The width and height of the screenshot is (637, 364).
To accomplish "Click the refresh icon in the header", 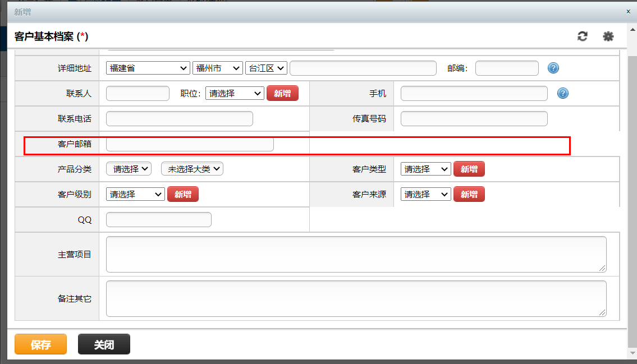I will [582, 36].
